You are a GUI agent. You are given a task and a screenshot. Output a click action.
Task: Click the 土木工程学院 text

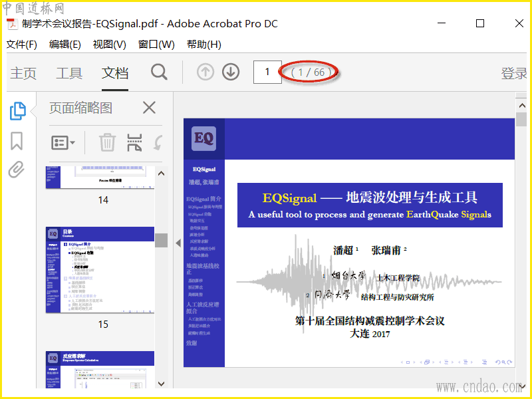398,278
